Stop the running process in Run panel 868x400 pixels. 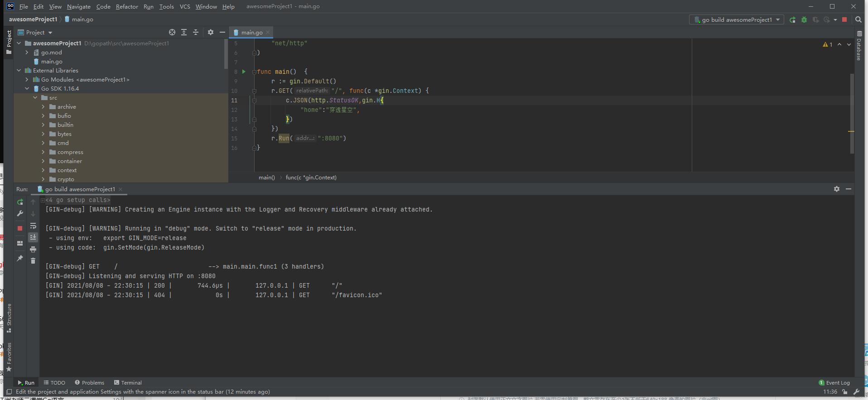(x=20, y=228)
